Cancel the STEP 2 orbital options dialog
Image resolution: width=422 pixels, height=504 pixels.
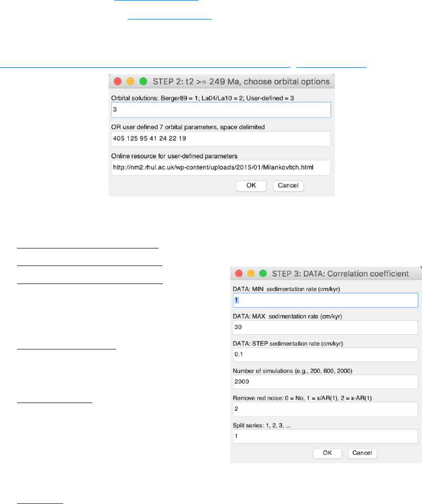pos(288,185)
